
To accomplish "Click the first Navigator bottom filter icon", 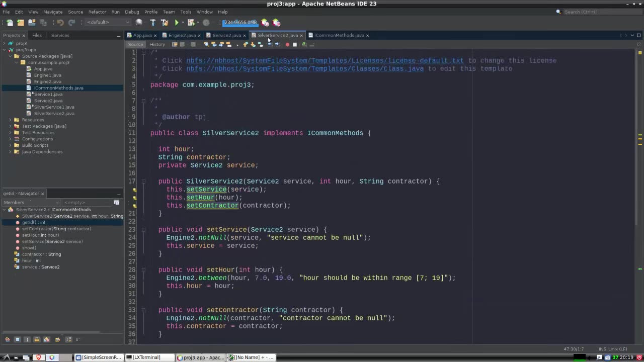I will click(8, 339).
